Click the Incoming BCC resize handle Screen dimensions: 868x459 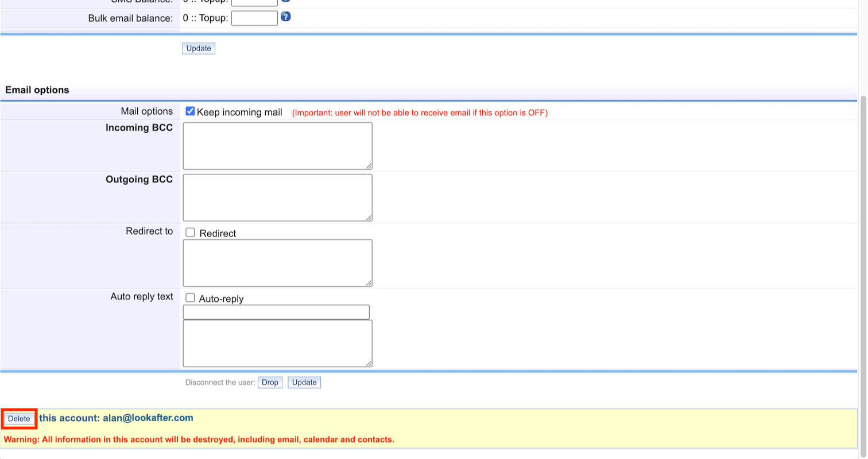(x=369, y=166)
